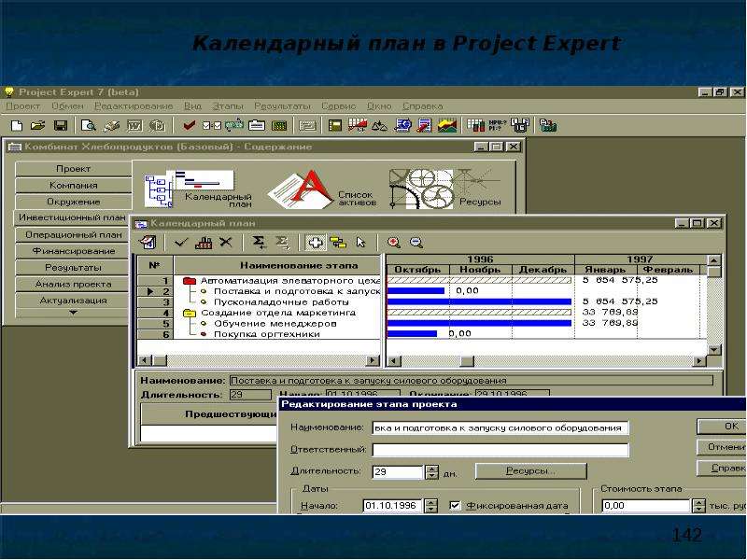The height and width of the screenshot is (560, 747).
Task: Click the Gantt chart horizontal scrollbar thumb
Action: [x=467, y=361]
